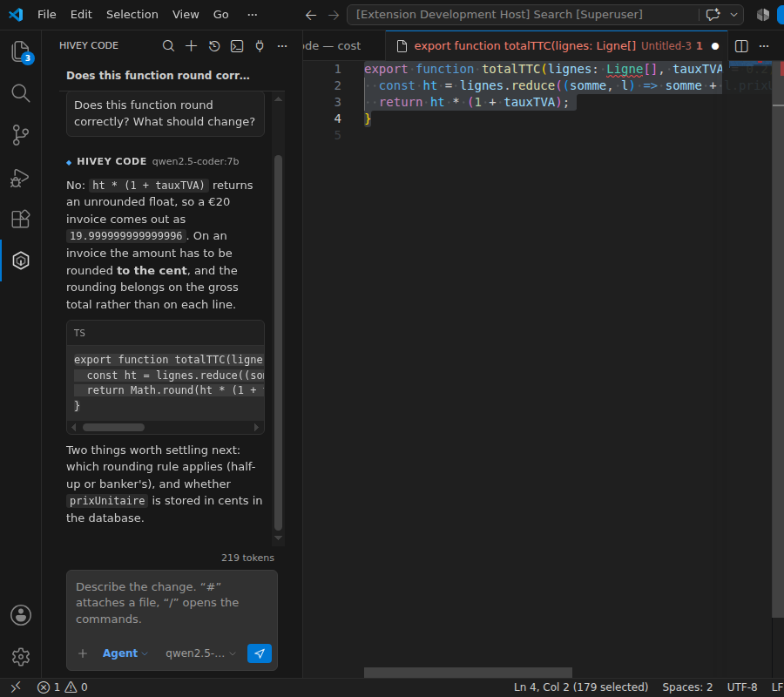Click the plug connection icon
This screenshot has height=697, width=784.
(x=260, y=46)
